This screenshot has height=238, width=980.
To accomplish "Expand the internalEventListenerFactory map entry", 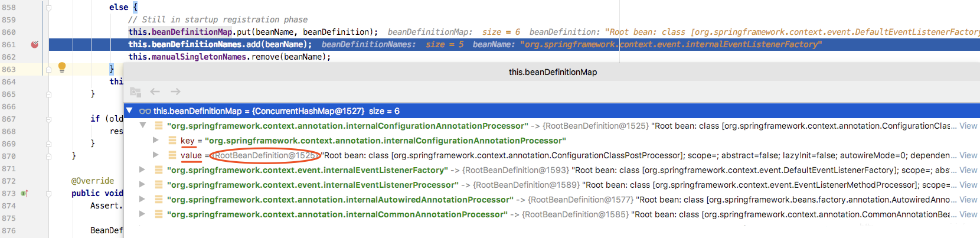I will click(142, 170).
